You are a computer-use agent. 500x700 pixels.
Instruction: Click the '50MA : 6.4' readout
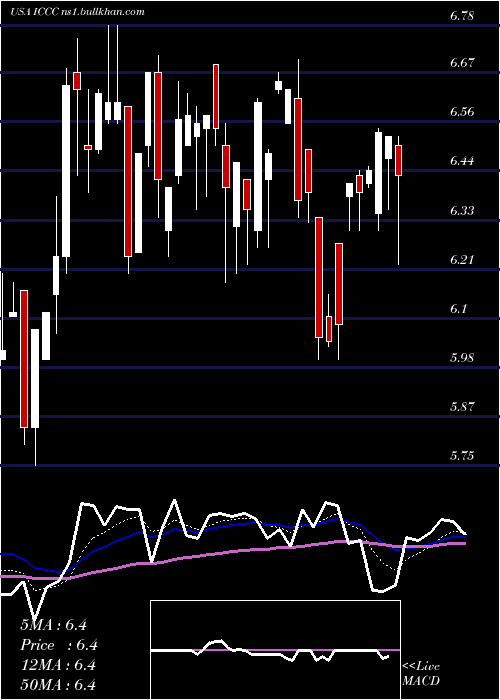point(58,685)
